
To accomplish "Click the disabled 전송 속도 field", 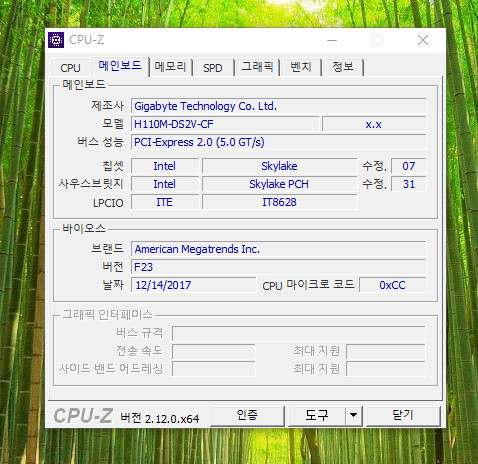I will pos(214,351).
